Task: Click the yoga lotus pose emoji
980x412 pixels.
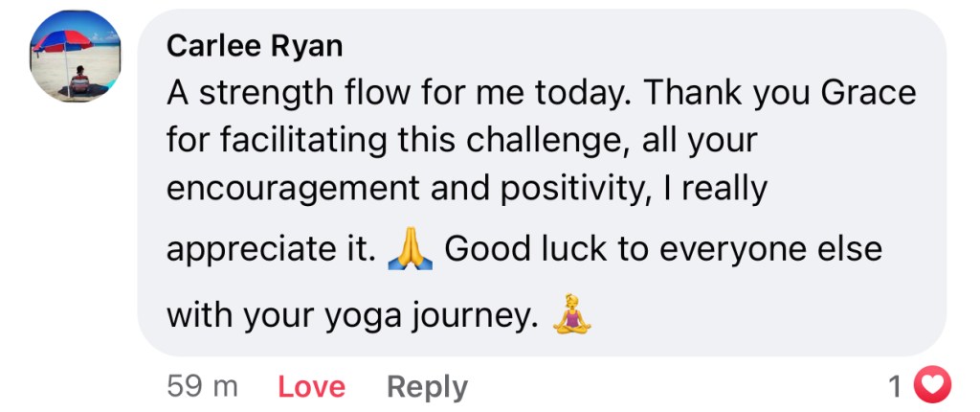Action: point(572,313)
